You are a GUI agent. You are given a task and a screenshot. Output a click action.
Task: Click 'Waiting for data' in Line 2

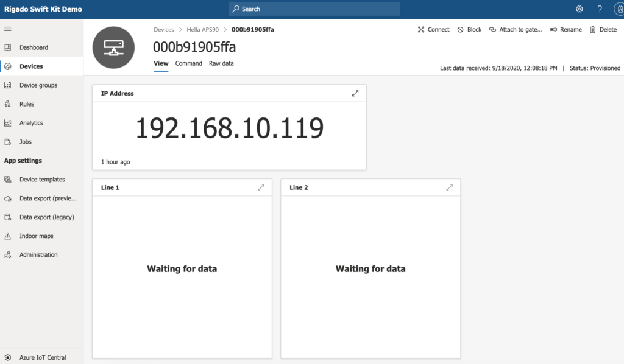[370, 269]
